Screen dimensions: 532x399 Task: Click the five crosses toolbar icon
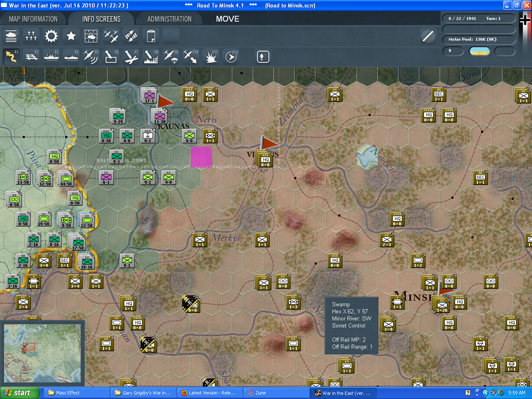(x=31, y=36)
